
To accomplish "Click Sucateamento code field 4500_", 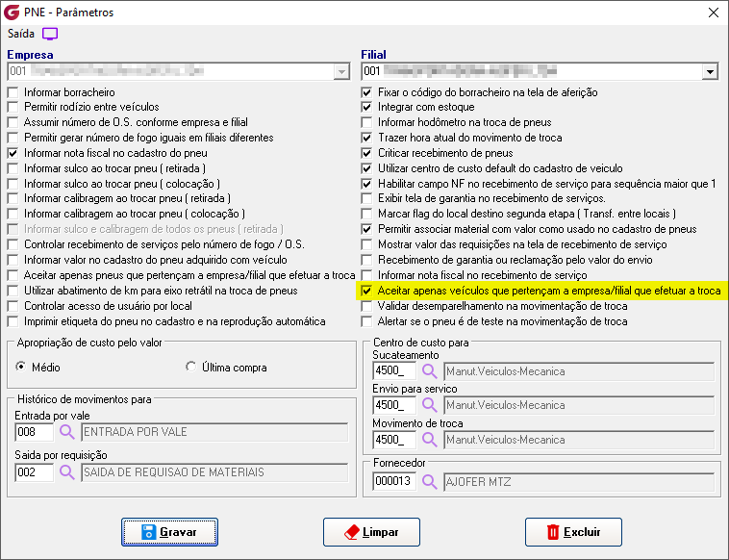I will click(x=394, y=371).
